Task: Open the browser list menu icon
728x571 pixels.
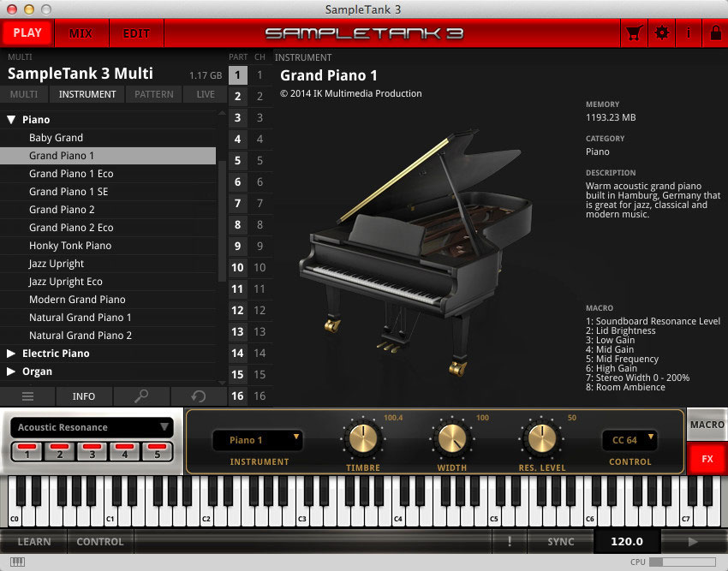Action: [x=27, y=396]
